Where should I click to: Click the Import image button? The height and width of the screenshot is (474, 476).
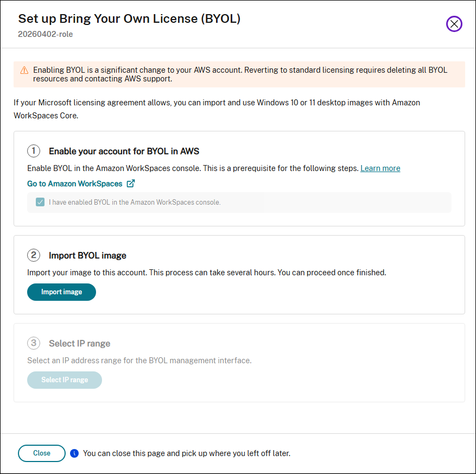(62, 292)
